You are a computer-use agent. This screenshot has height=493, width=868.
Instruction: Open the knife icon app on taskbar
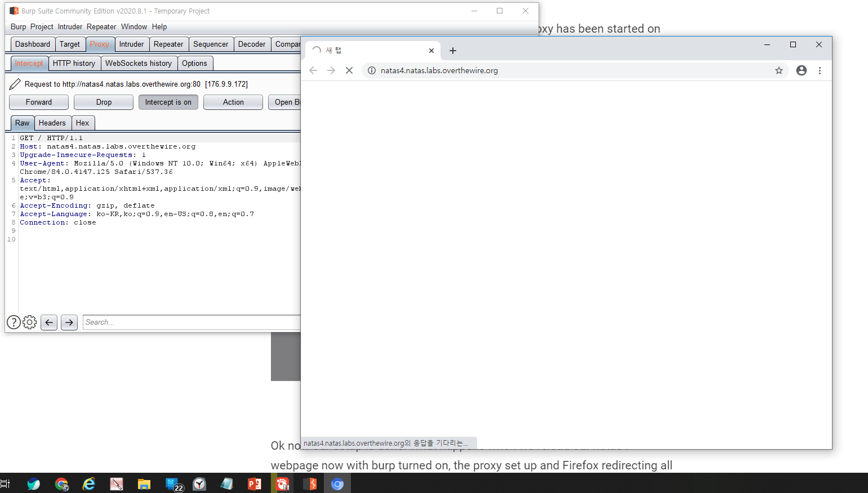(117, 483)
